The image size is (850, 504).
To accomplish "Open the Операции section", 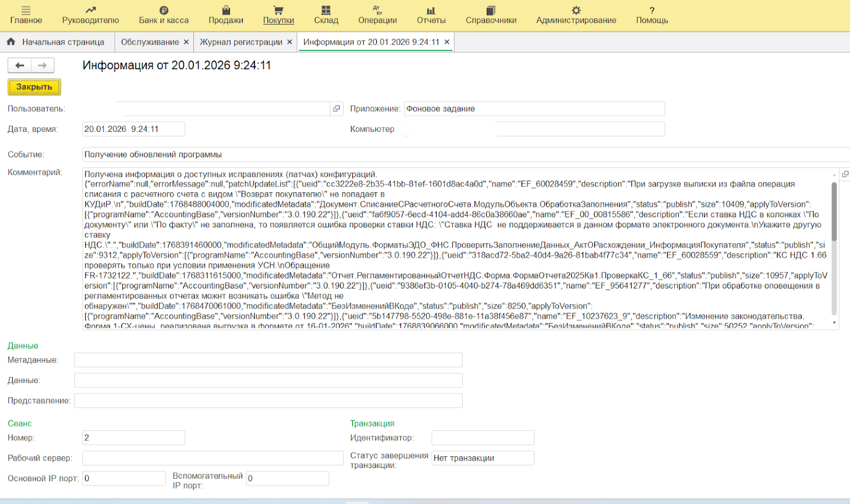I will 377,15.
